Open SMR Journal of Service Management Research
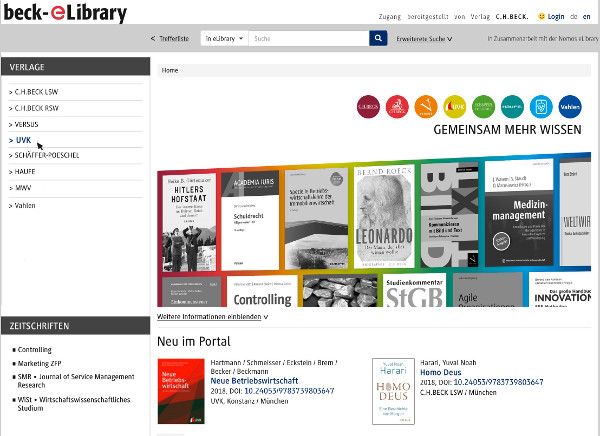The height and width of the screenshot is (436, 600). point(76,381)
